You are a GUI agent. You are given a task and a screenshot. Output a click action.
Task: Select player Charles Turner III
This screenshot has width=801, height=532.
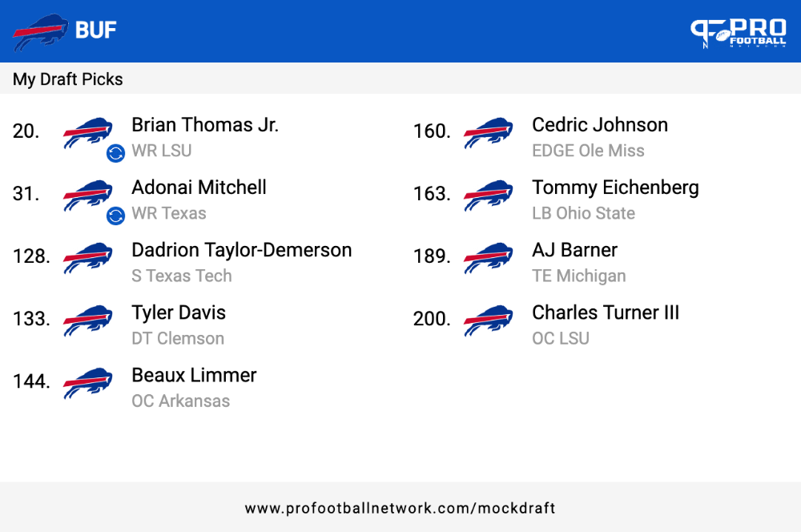coord(606,312)
